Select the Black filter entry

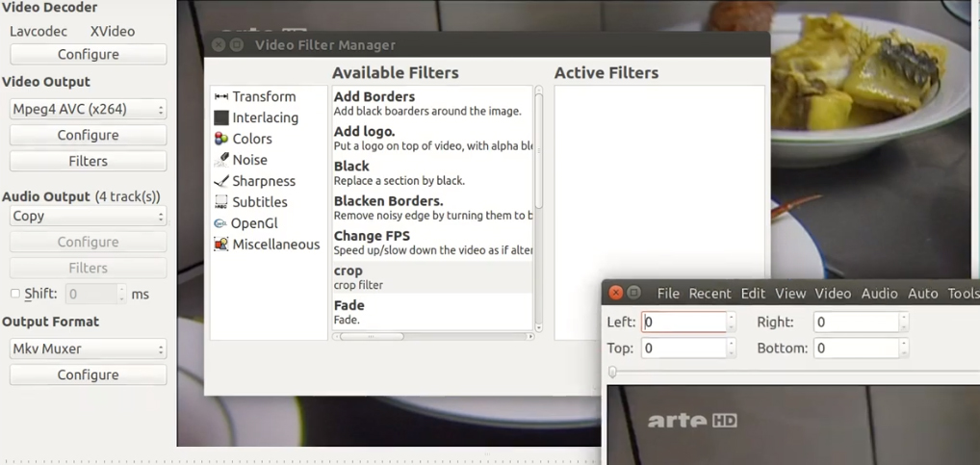[x=432, y=173]
